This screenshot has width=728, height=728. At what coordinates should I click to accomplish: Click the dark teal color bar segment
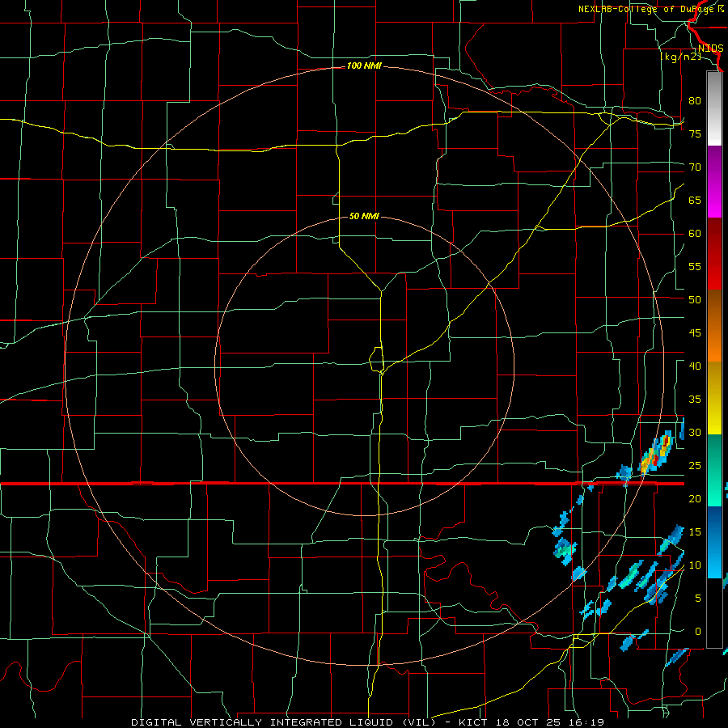(x=714, y=453)
